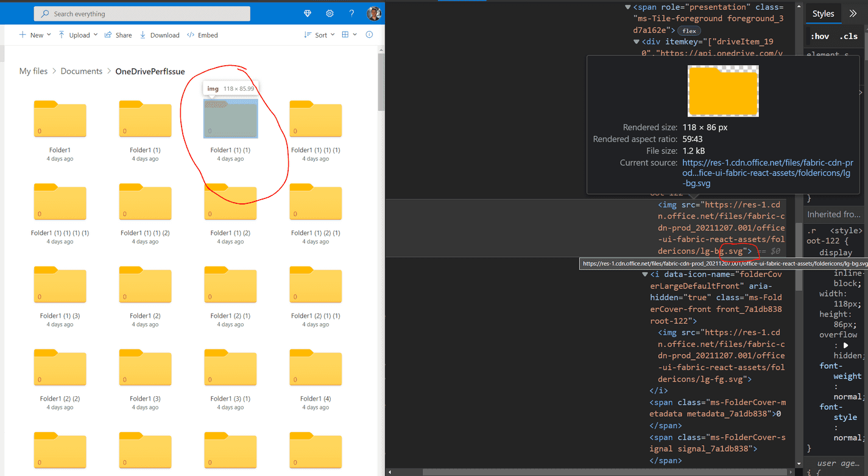Click the Premium diamond icon

[x=308, y=13]
